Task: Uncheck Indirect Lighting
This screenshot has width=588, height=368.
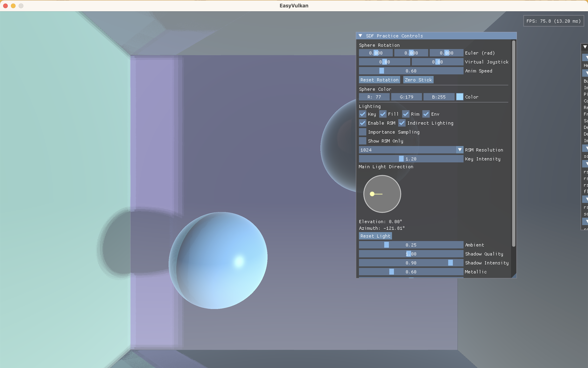Action: tap(402, 123)
